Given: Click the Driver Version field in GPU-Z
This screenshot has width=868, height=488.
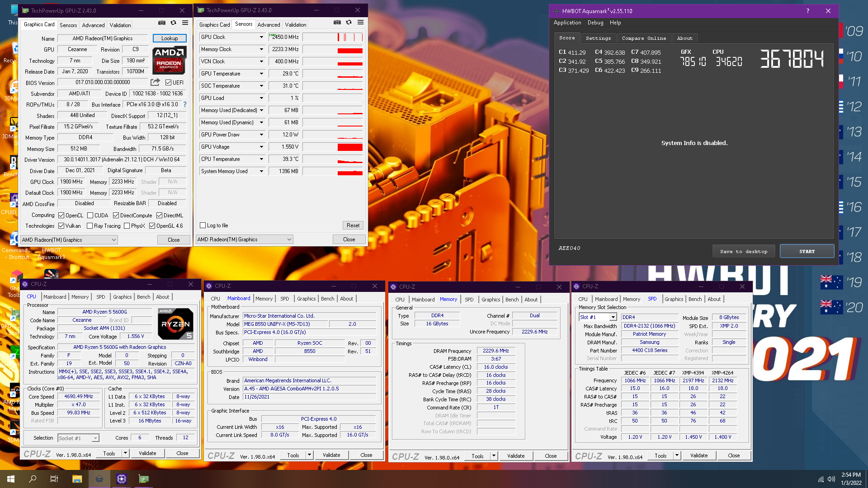Looking at the screenshot, I should click(122, 160).
